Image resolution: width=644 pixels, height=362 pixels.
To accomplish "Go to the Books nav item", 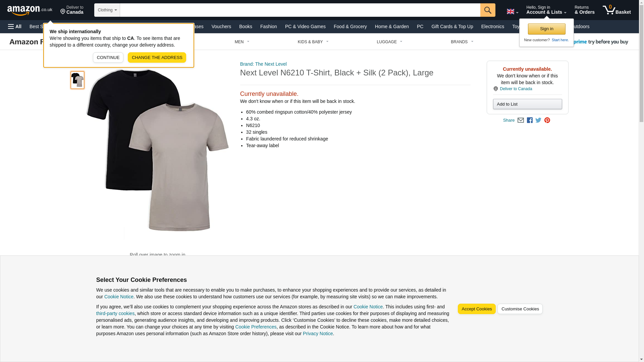I will pos(246,26).
